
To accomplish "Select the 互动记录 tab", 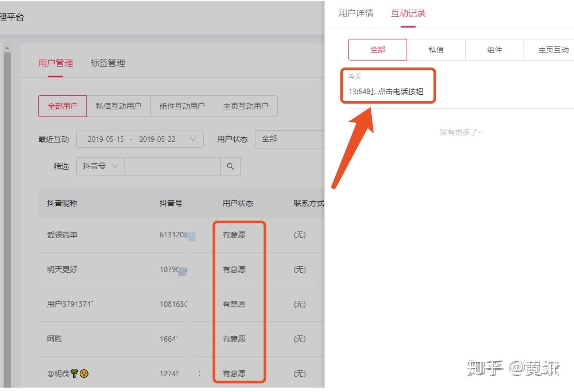I will tap(408, 13).
